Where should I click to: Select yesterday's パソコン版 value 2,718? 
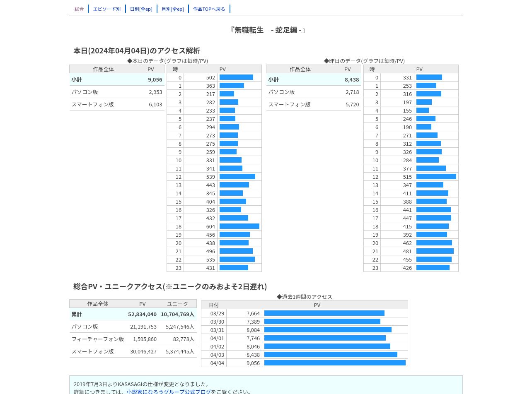(352, 92)
